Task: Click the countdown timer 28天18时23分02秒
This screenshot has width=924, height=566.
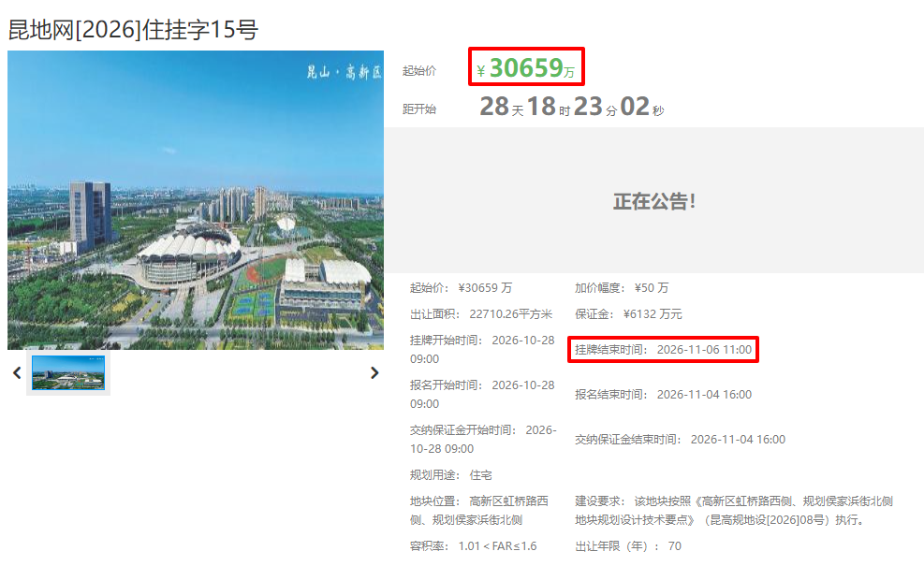Action: [572, 108]
